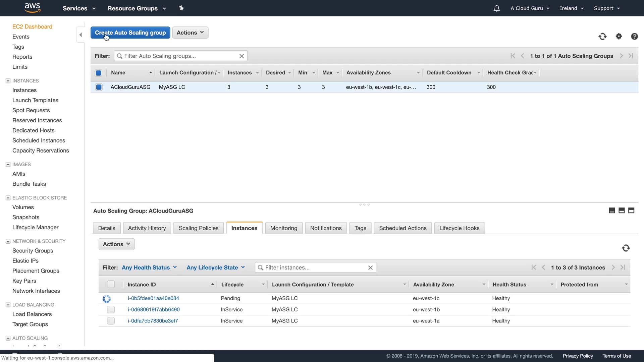Screen dimensions: 644x362
Task: Refresh the Auto Scaling groups list
Action: coord(602,36)
